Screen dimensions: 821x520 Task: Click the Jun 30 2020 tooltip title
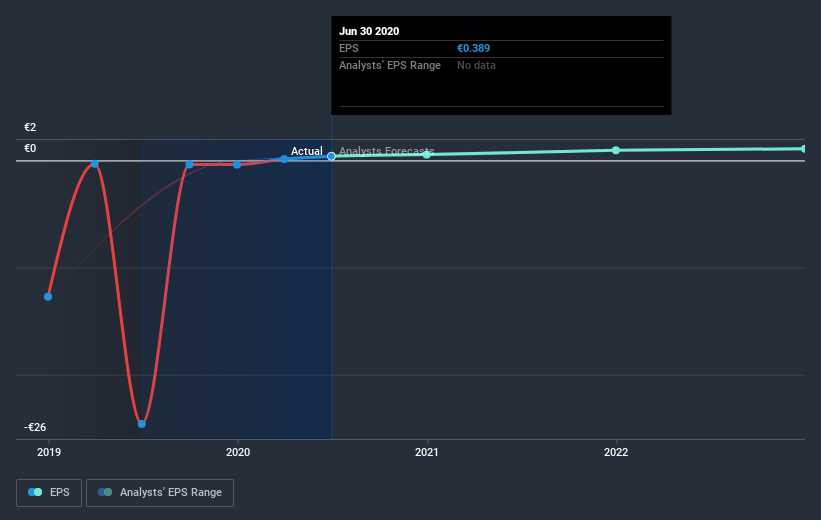click(369, 31)
